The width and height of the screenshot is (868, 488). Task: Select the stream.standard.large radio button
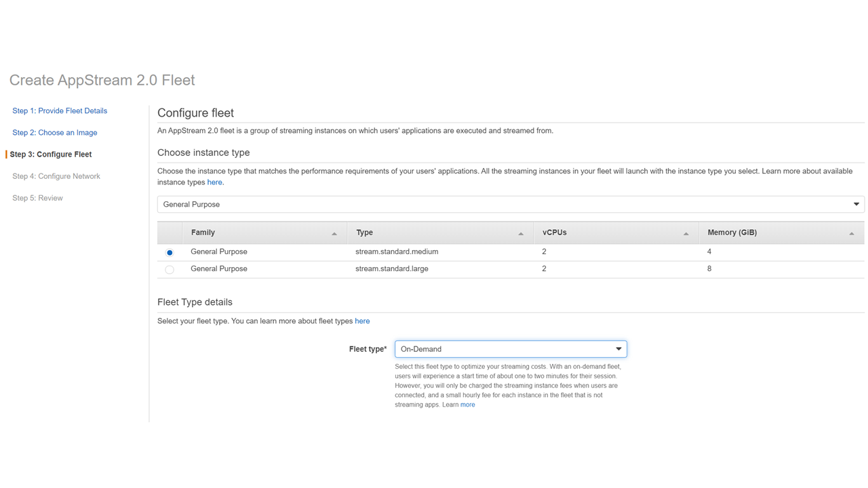click(170, 270)
